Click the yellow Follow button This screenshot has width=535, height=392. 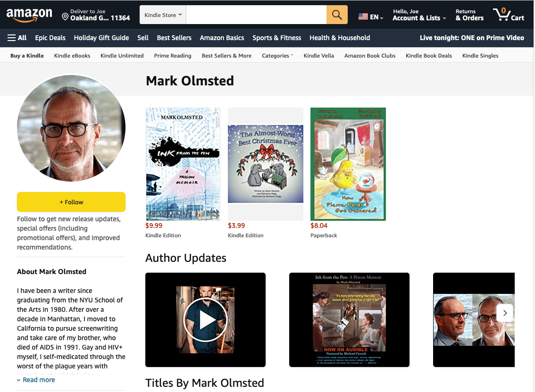tap(71, 202)
